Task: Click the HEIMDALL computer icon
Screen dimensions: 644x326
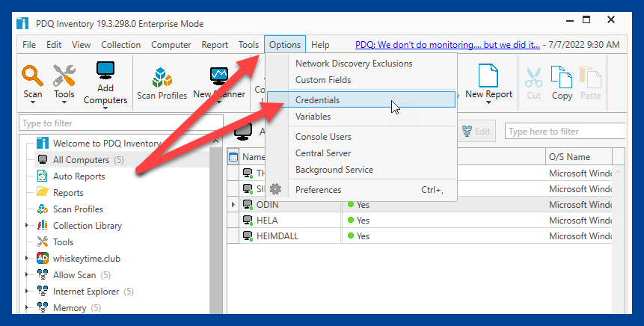Action: [x=248, y=236]
